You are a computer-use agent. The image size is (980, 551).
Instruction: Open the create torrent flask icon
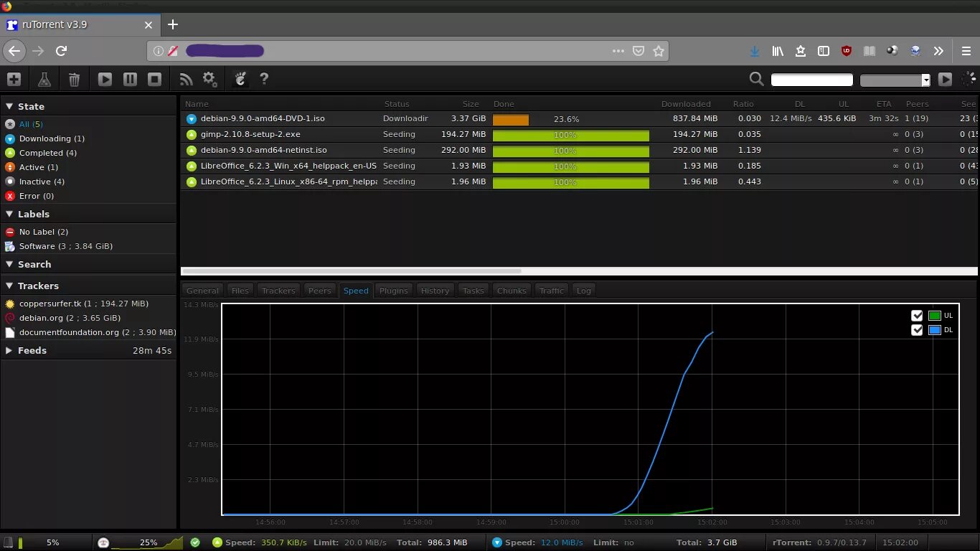coord(44,79)
